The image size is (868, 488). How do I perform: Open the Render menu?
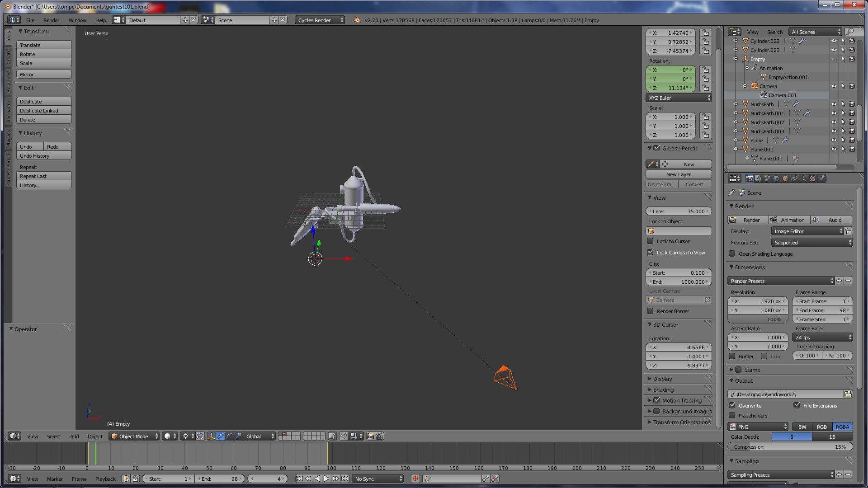coord(51,20)
